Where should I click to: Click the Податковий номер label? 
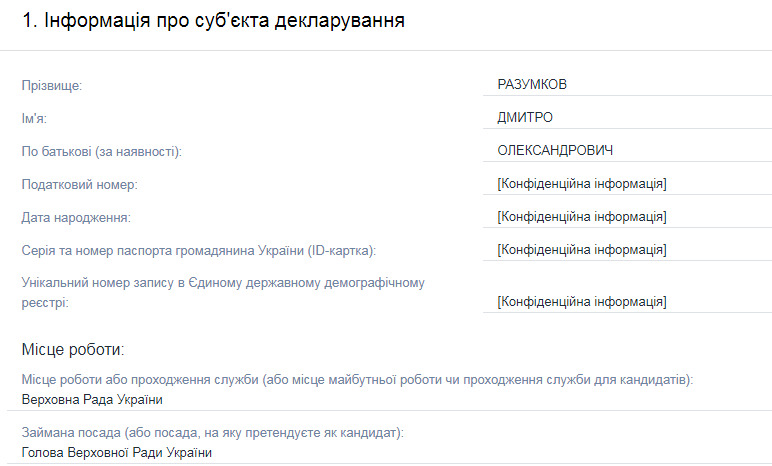coord(80,185)
